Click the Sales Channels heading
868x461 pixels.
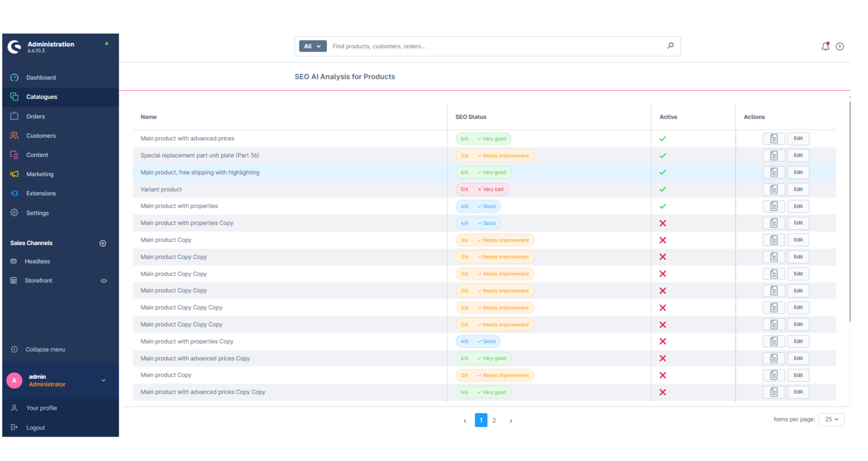31,243
